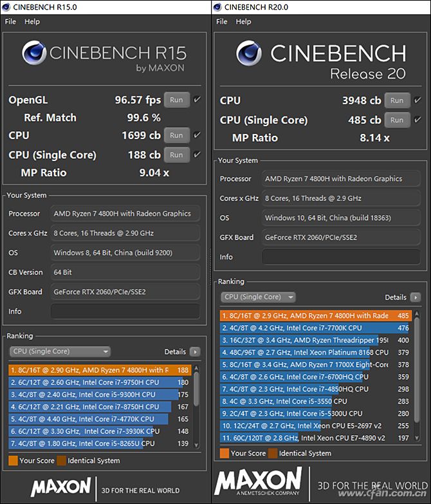The image size is (431, 504).
Task: Toggle CPU (Single Core) checkbox in R20
Action: (417, 120)
